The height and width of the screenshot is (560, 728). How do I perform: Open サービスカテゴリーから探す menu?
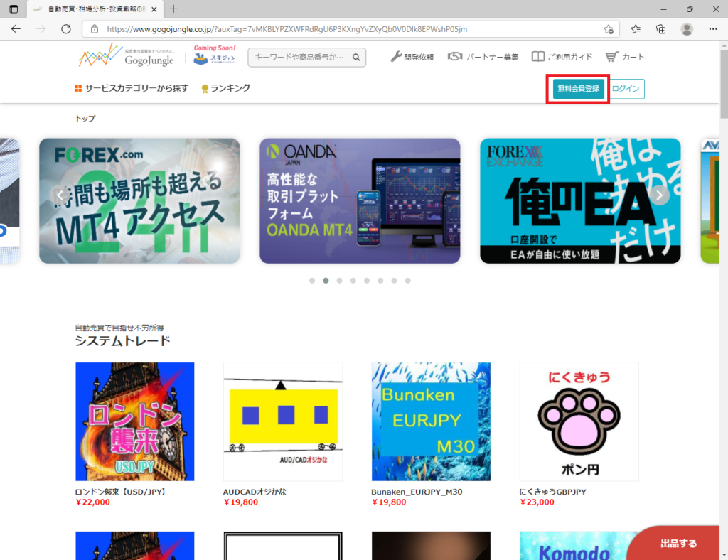132,88
